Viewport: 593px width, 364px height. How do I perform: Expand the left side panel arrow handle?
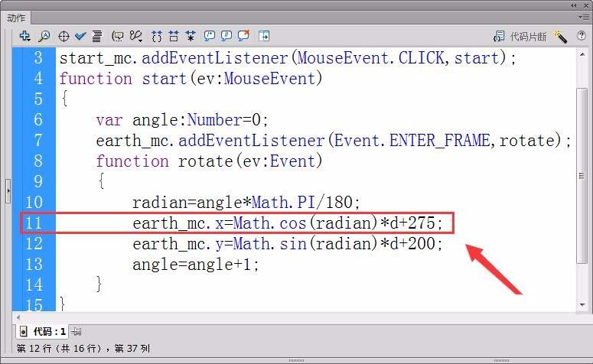tap(8, 191)
